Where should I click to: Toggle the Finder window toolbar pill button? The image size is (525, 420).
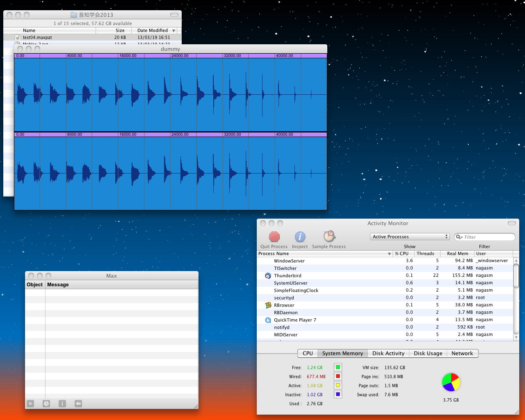point(174,15)
